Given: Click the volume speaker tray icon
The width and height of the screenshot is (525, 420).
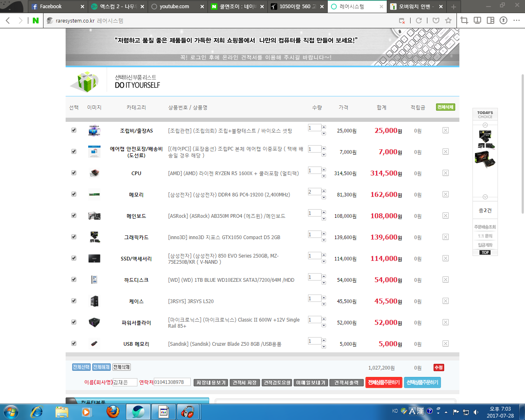Looking at the screenshot, I should pos(476,412).
